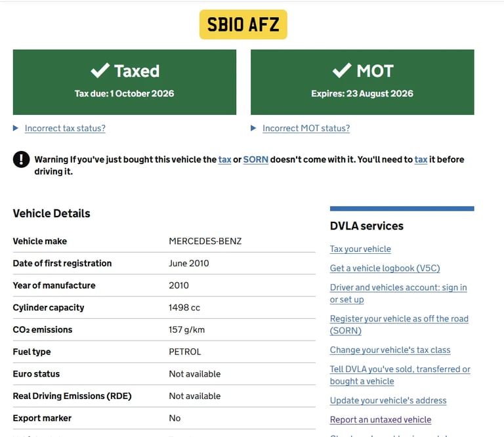Select the Vehicle Details heading
Screen dimensions: 504x437
point(51,213)
